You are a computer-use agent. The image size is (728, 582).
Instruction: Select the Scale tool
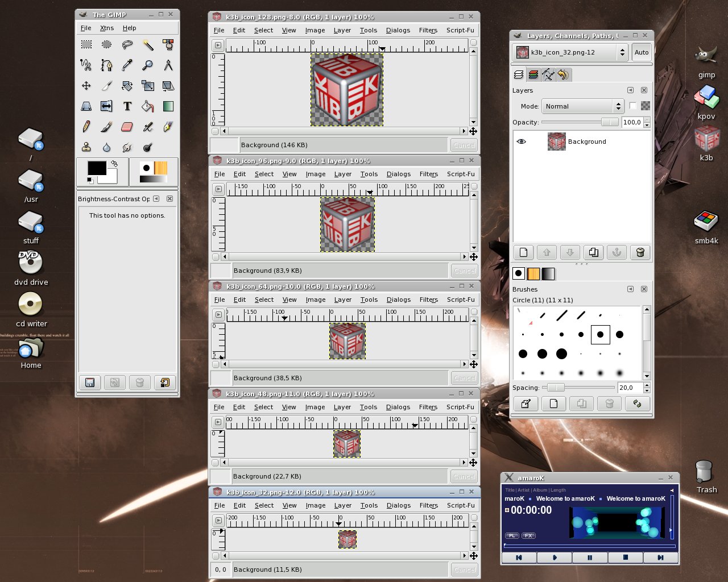148,85
